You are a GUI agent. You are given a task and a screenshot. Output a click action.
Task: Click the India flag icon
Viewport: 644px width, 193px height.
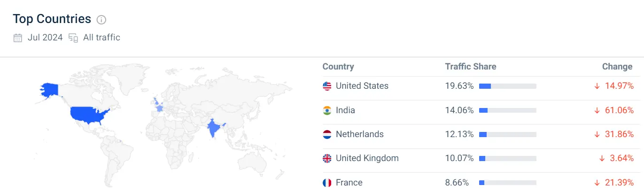[327, 110]
